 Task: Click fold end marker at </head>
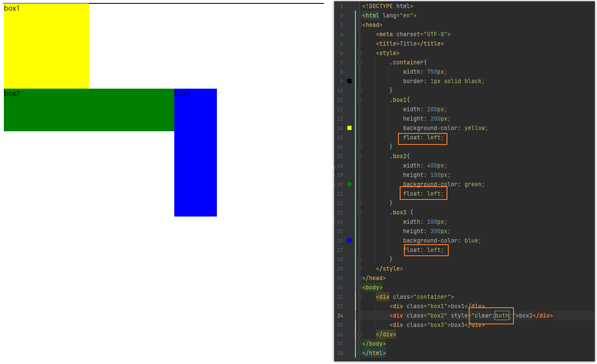(360, 278)
